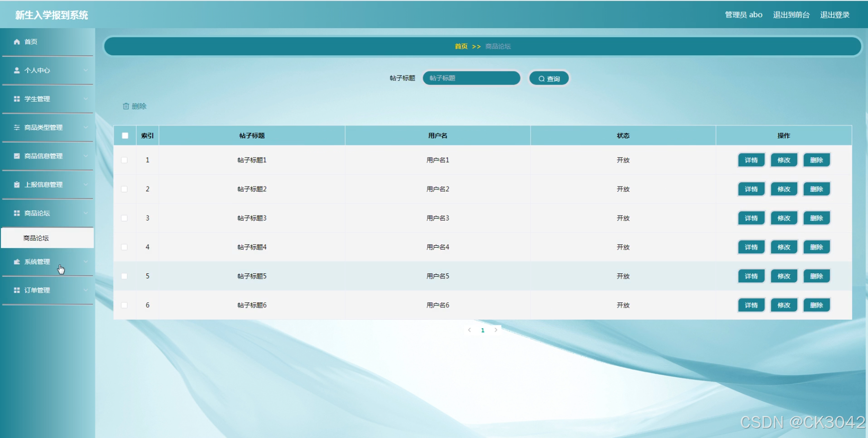Expand the 系统管理 chevron
The image size is (868, 438).
pyautogui.click(x=86, y=262)
